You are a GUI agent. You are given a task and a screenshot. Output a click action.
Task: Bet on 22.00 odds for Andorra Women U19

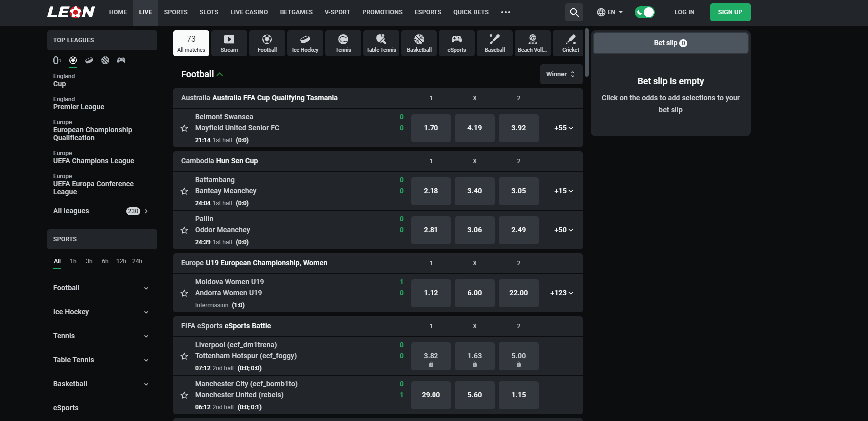[519, 293]
